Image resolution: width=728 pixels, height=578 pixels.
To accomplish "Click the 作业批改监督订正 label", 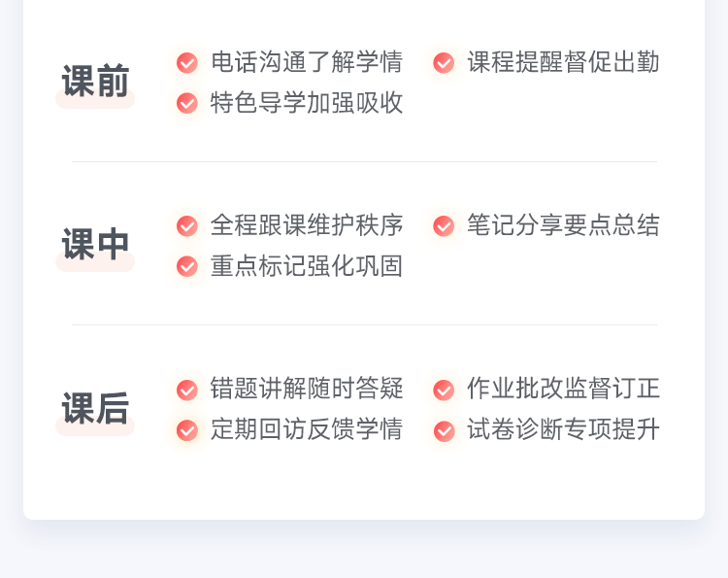I will [x=563, y=390].
